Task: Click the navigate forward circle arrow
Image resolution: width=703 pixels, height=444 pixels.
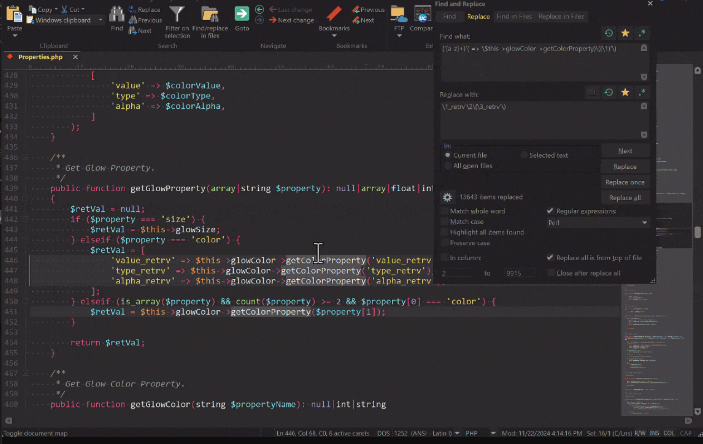Action: [x=259, y=20]
